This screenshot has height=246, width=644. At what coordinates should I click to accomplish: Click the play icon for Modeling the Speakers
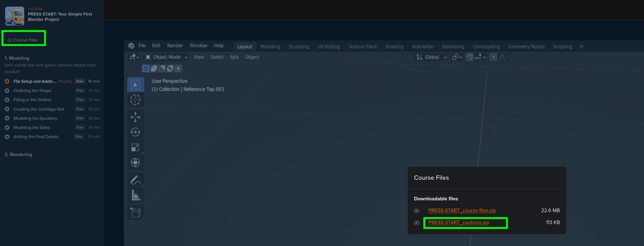click(7, 118)
